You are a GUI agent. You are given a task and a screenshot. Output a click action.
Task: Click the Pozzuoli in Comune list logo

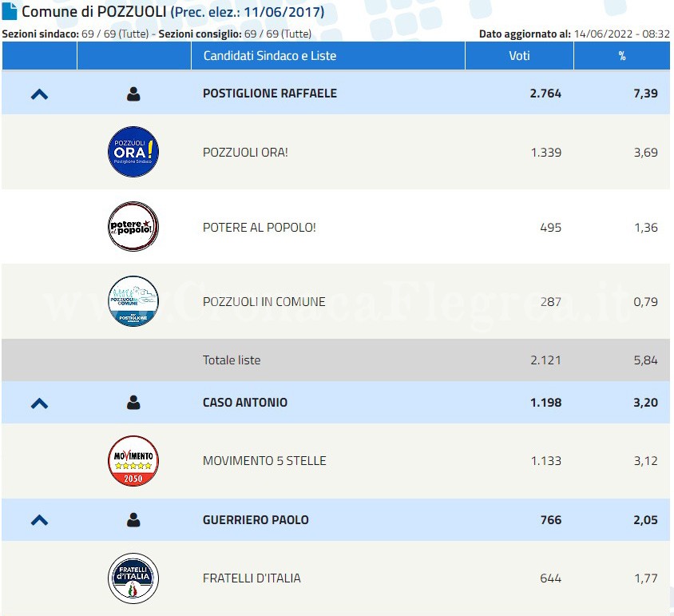tap(133, 301)
